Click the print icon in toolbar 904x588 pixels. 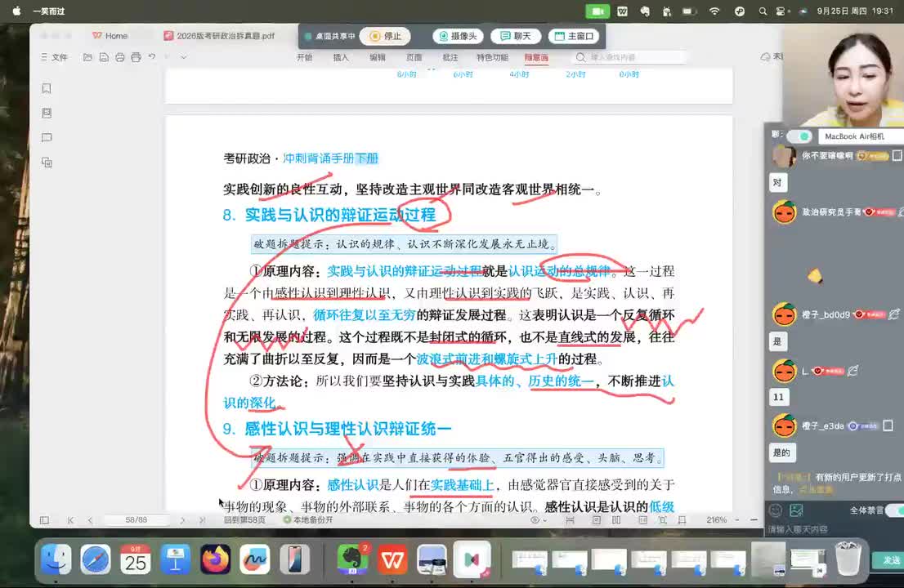120,57
